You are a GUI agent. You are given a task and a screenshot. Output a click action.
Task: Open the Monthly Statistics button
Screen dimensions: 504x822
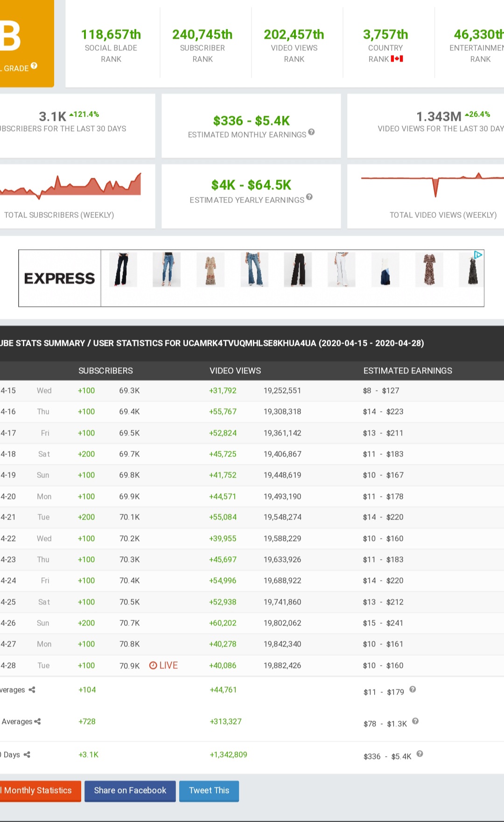point(40,791)
